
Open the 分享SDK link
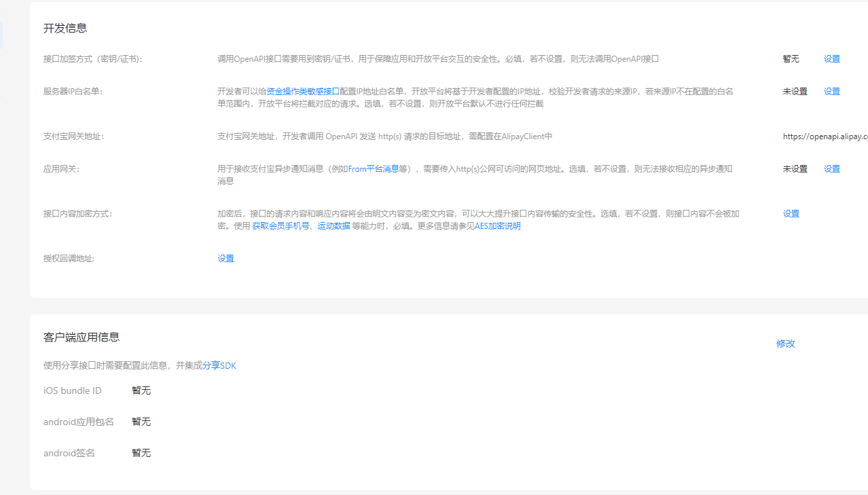(x=219, y=365)
